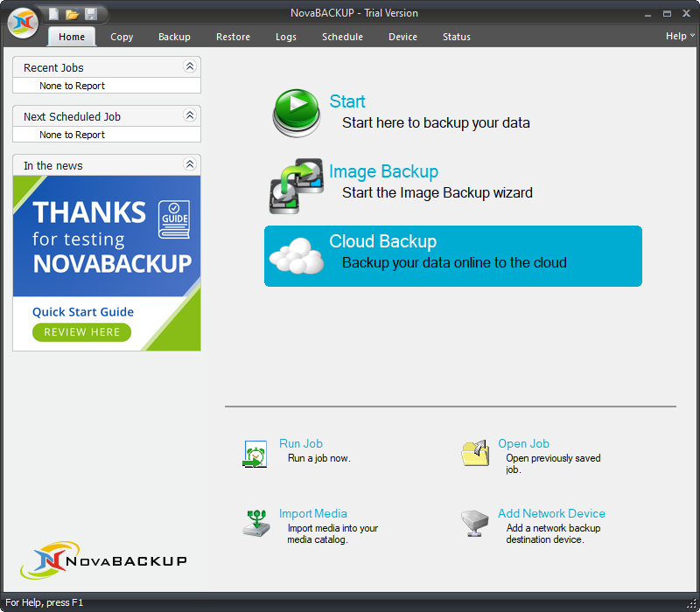Click the Add Network Device icon
The image size is (700, 612).
pos(474,523)
